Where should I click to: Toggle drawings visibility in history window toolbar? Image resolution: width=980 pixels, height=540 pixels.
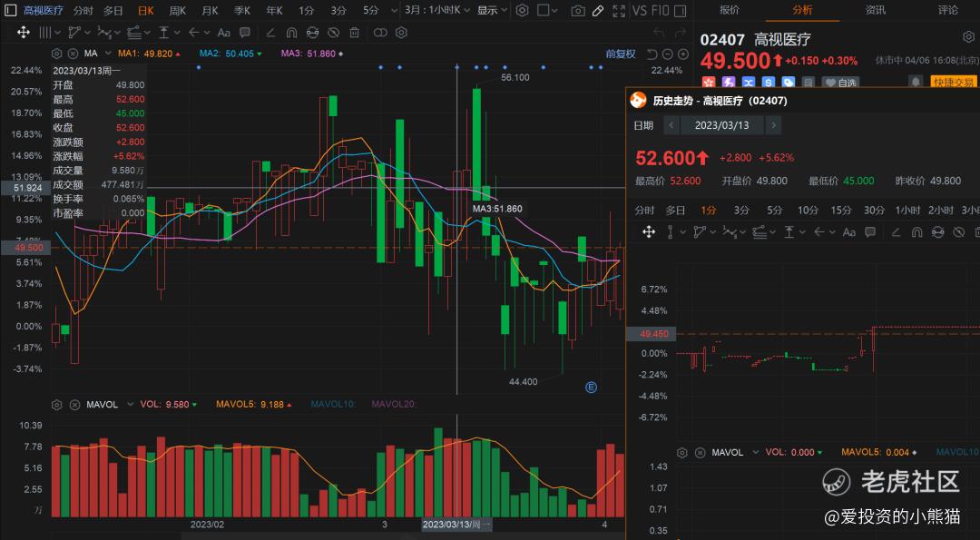coord(958,232)
